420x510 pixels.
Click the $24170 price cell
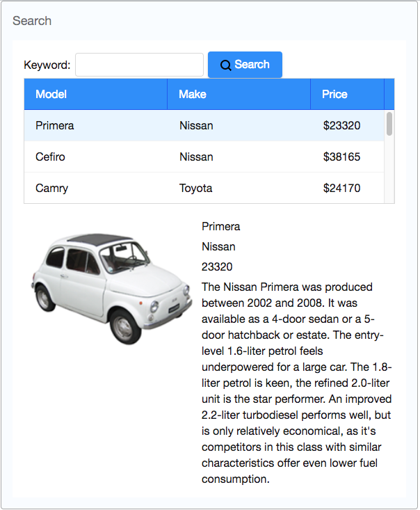pos(342,188)
